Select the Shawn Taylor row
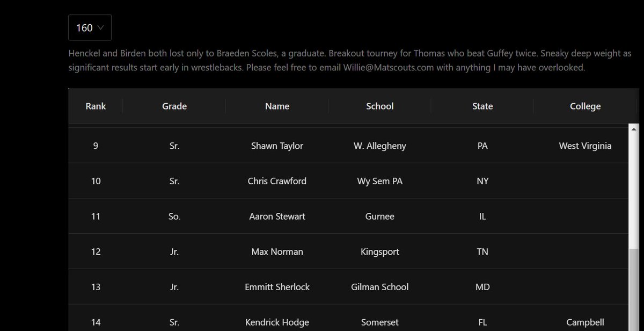Viewport: 644px width, 331px height. 348,146
